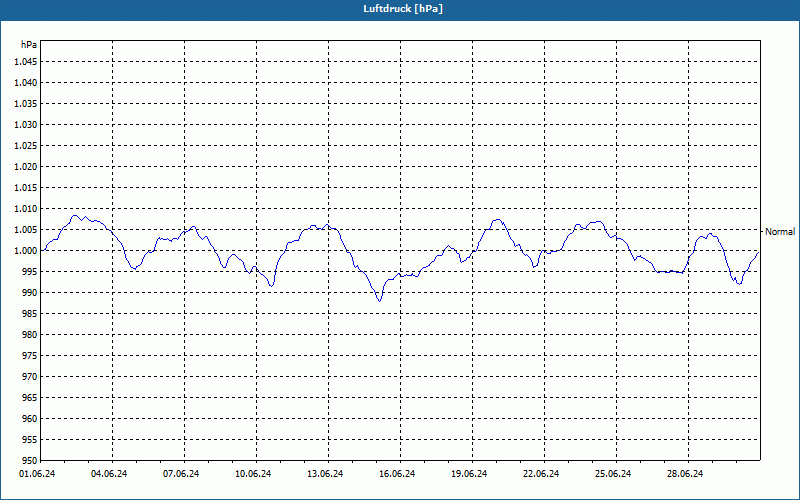
Task: Select the 1.005 y-axis label
Action: click(26, 230)
